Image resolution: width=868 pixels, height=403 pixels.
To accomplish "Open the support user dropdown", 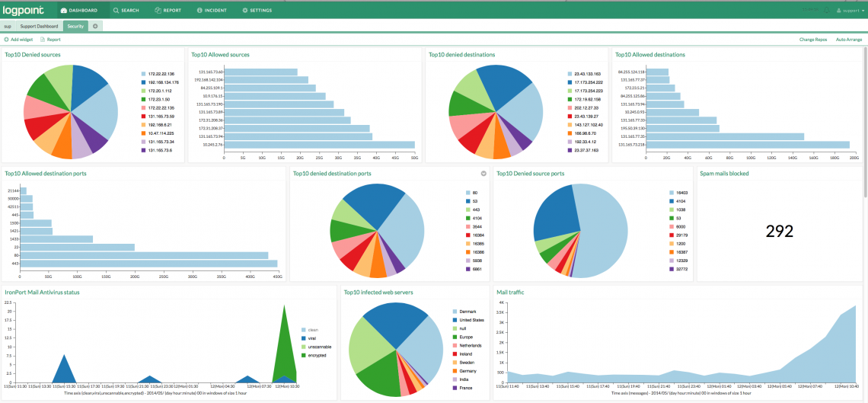I will pos(849,11).
